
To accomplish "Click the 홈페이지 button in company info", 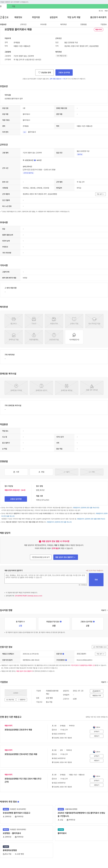I will [97, 691].
